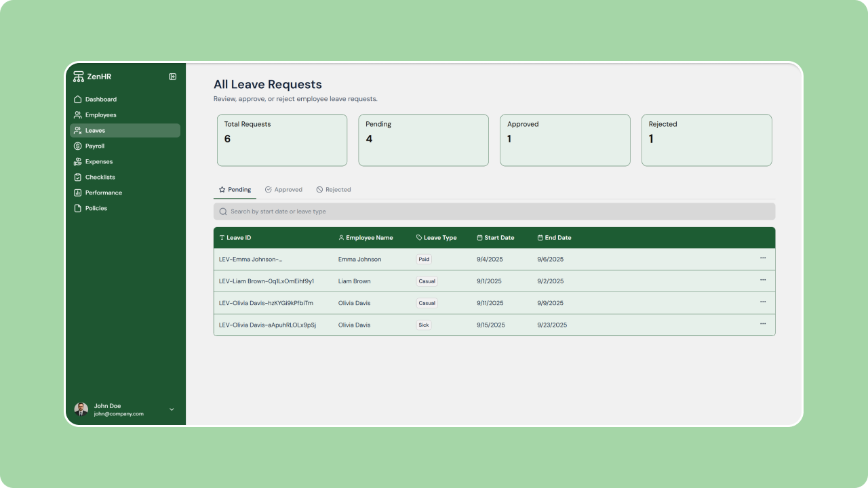Click the Approved summary card
This screenshot has width=868, height=488.
point(565,140)
